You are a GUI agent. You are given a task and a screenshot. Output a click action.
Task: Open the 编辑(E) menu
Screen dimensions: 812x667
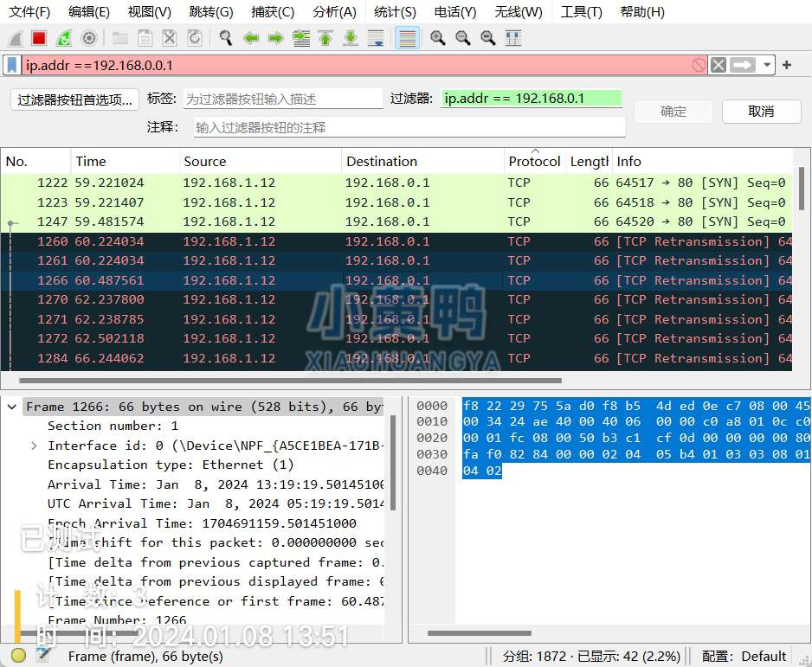tap(89, 12)
